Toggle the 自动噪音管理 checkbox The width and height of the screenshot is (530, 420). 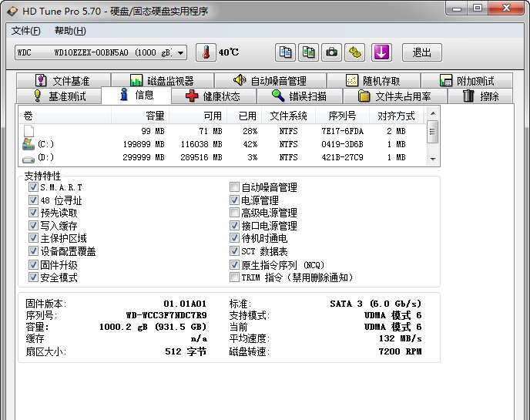[x=235, y=187]
